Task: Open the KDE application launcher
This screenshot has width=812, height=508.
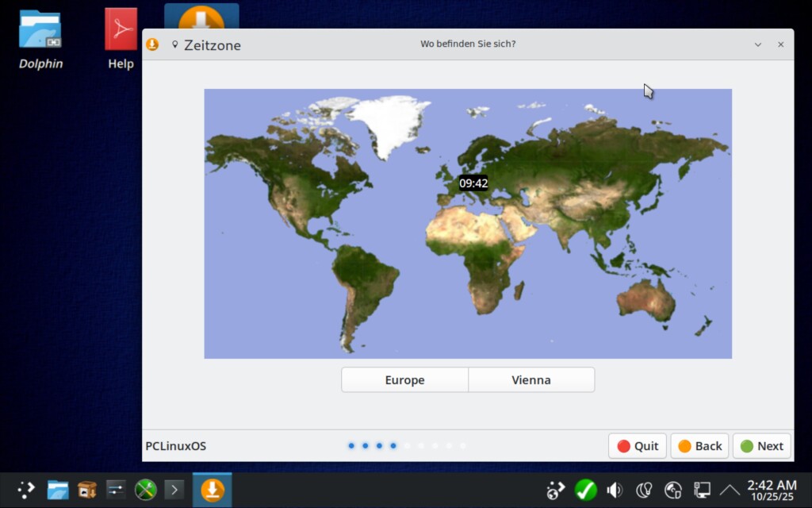Action: (26, 490)
